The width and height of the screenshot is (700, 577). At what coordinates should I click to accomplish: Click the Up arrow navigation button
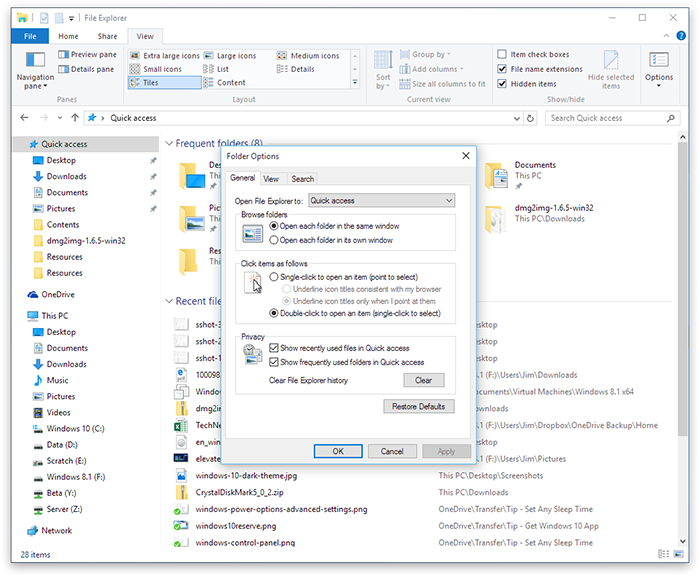[75, 118]
